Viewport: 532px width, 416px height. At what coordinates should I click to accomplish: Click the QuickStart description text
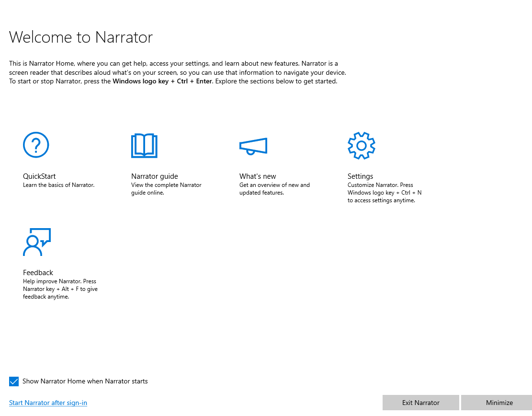click(x=58, y=185)
